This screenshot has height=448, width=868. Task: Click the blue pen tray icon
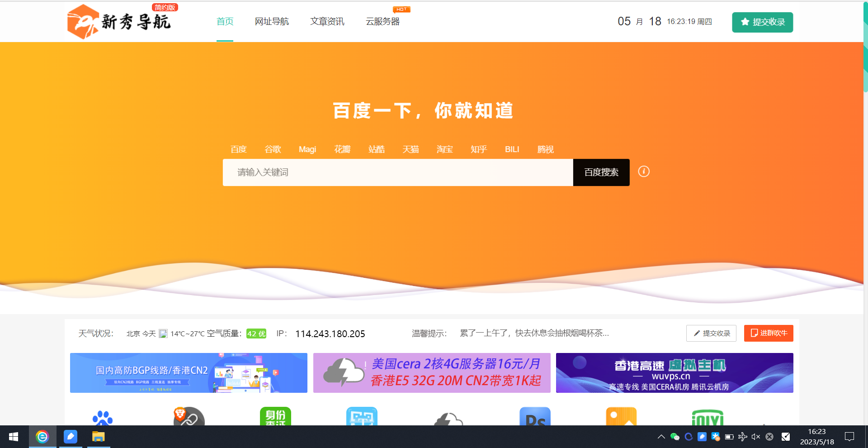[702, 437]
